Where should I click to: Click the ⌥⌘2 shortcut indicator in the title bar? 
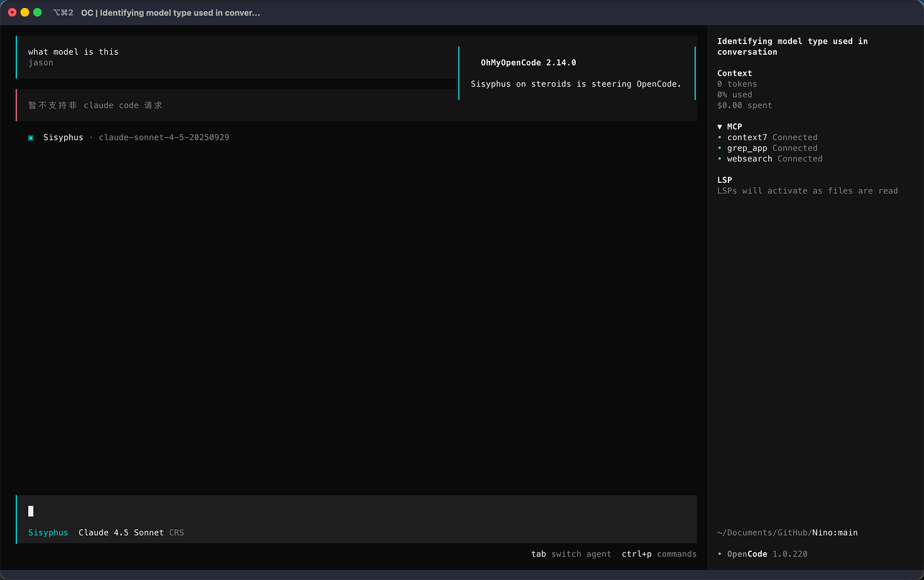[x=63, y=13]
